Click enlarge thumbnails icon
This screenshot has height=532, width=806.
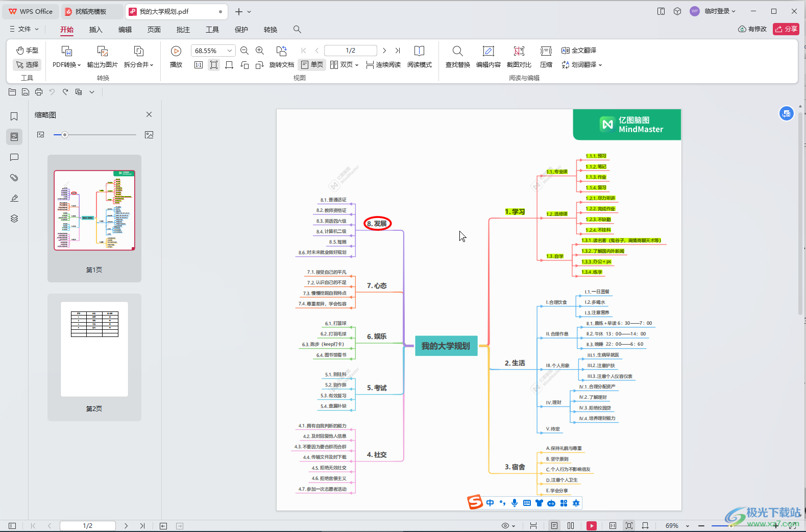coord(149,135)
